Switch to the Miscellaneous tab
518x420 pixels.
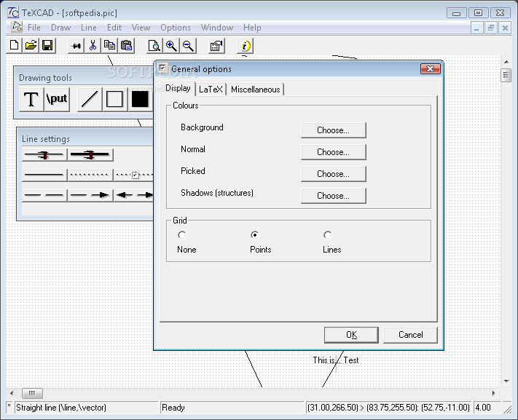pos(256,90)
